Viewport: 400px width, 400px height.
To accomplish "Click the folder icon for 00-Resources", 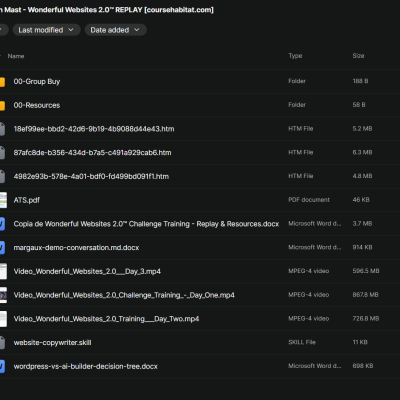I will (x=2, y=105).
